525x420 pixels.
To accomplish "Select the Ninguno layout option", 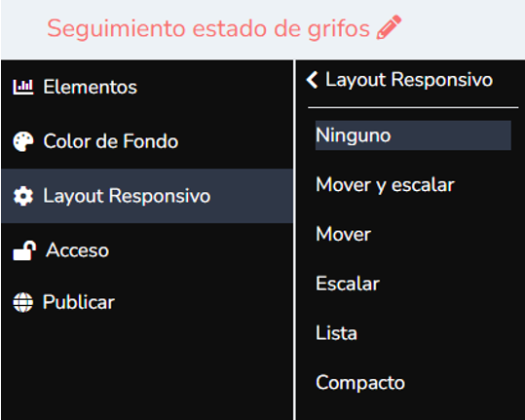I will click(413, 135).
